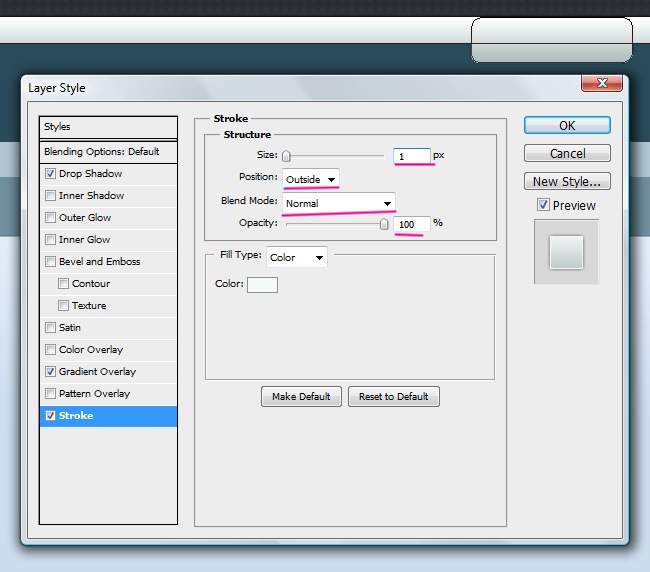Turn on Bevel and Emboss checkbox
The width and height of the screenshot is (650, 572).
[50, 262]
